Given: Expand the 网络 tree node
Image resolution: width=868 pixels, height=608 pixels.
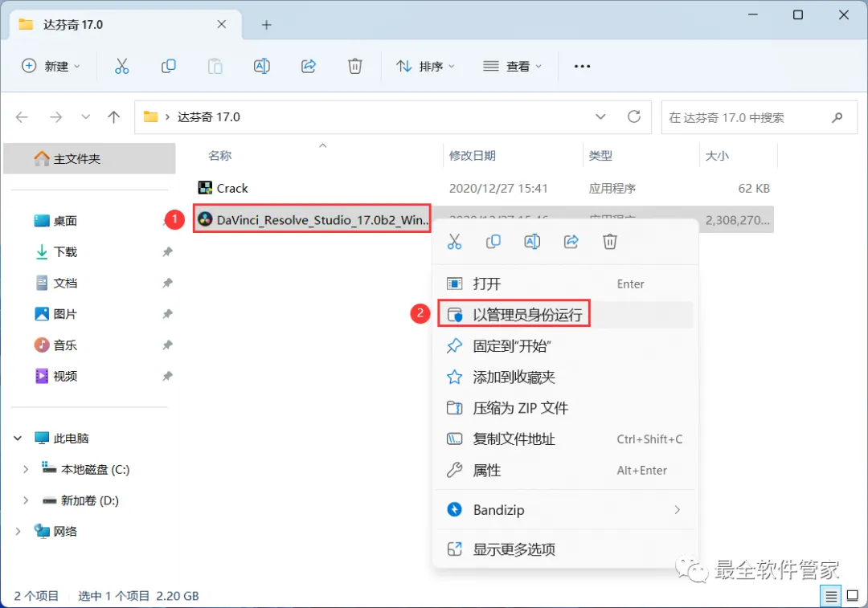Looking at the screenshot, I should 18,531.
